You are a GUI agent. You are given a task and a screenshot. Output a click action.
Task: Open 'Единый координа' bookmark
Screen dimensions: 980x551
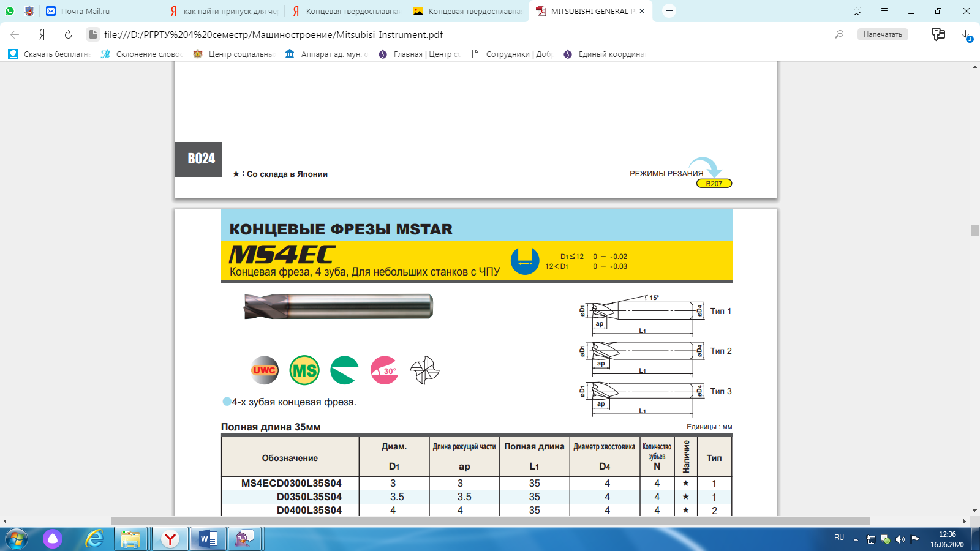pos(603,54)
